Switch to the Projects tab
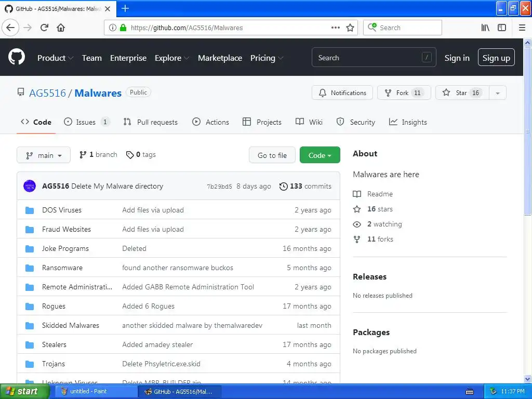The width and height of the screenshot is (532, 399). coord(262,122)
